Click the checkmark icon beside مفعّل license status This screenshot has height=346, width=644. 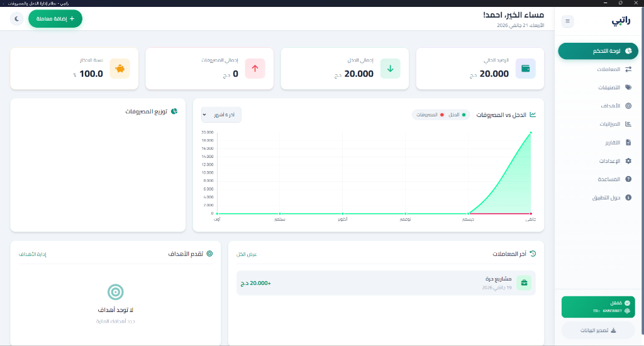627,303
